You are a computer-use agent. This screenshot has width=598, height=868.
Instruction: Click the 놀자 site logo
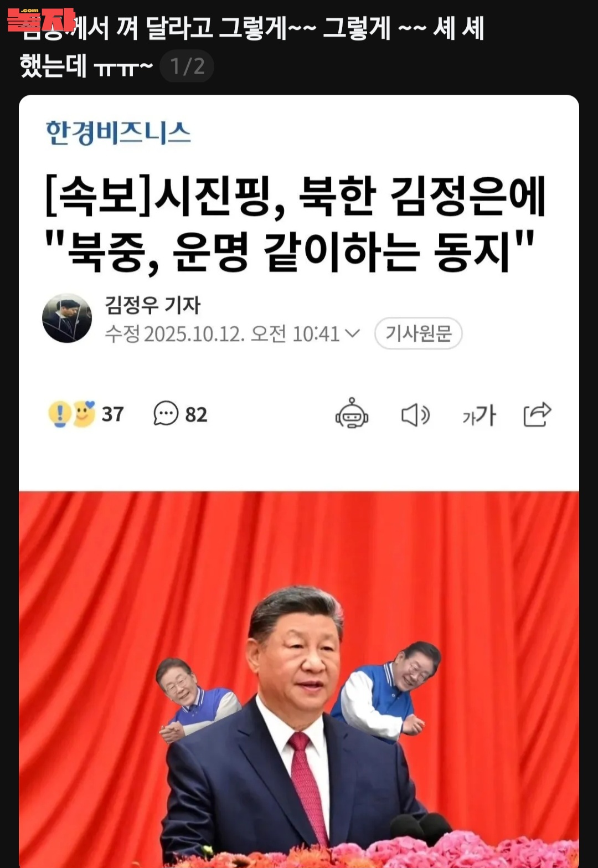pyautogui.click(x=40, y=19)
